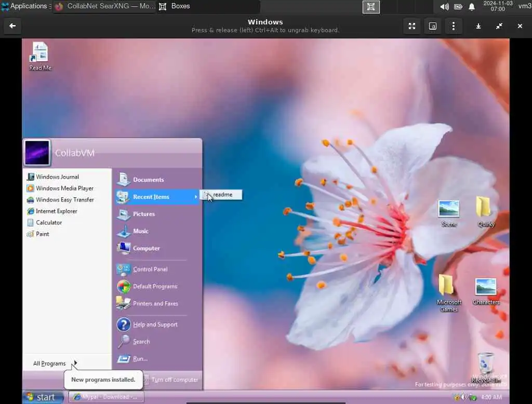Click the Windows tray volume icon

(463, 397)
